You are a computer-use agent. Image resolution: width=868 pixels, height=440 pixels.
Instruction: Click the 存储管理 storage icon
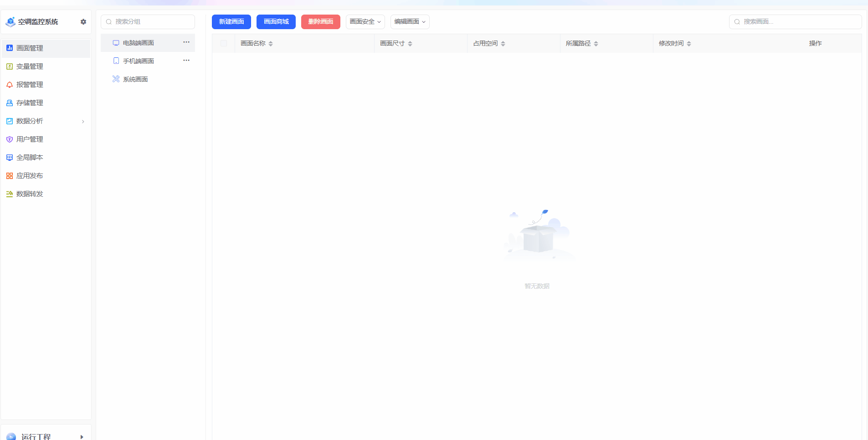10,103
